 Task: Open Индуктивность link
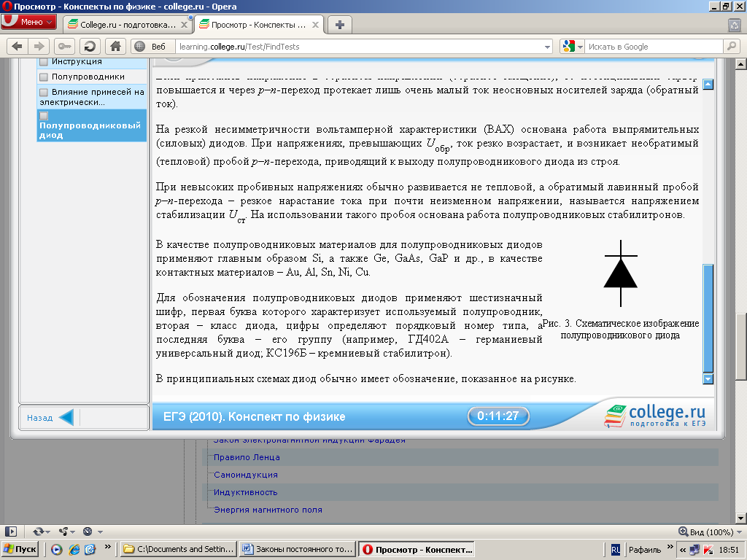pos(246,492)
